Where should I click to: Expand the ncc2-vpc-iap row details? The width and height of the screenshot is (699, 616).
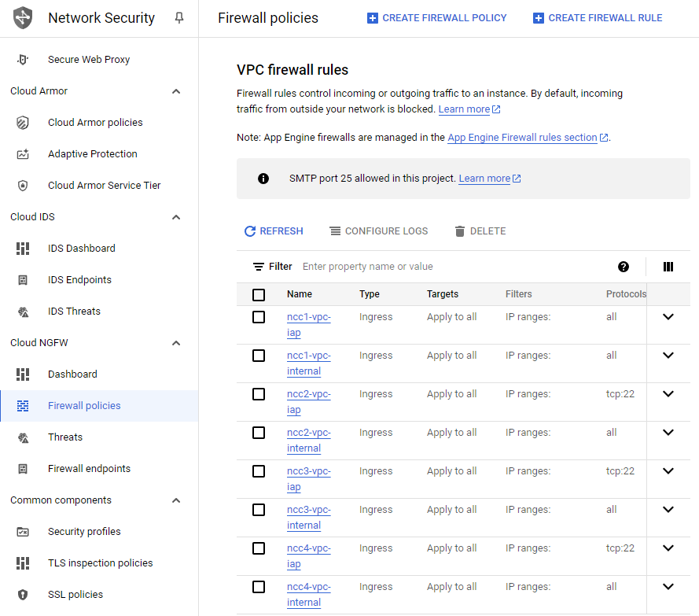(x=668, y=394)
